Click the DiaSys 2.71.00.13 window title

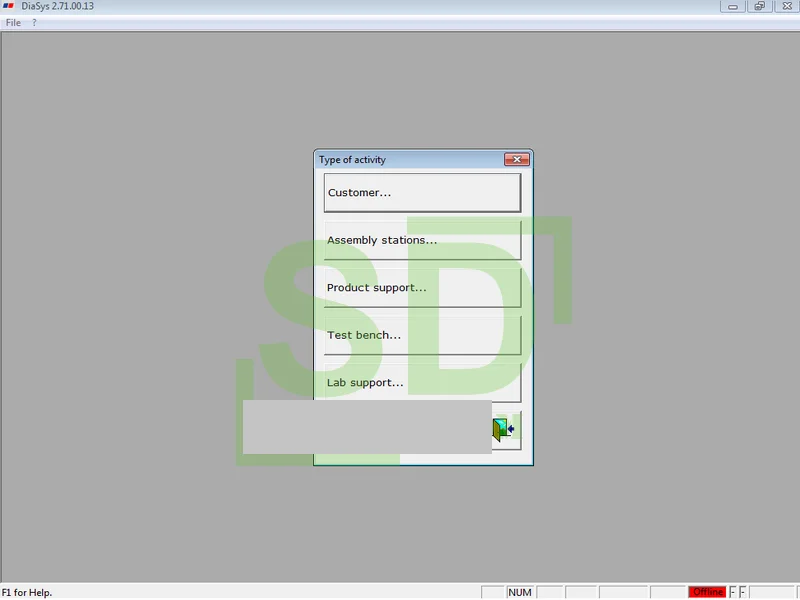coord(58,6)
